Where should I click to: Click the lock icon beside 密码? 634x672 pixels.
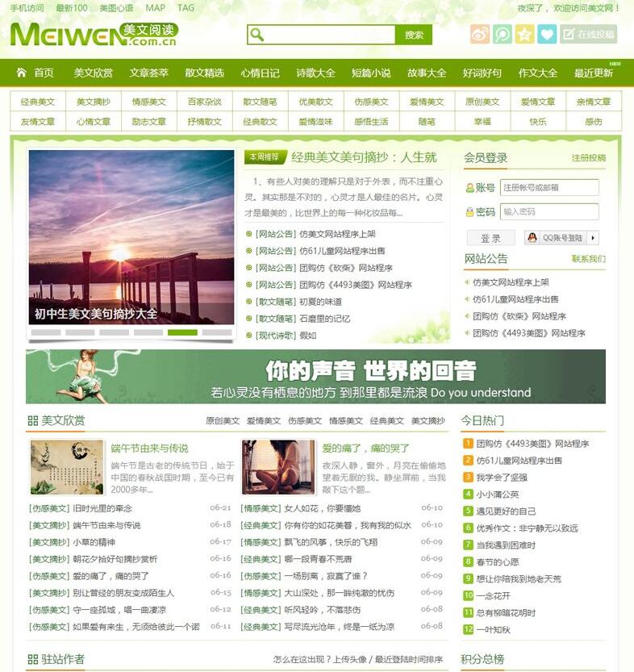click(x=470, y=211)
